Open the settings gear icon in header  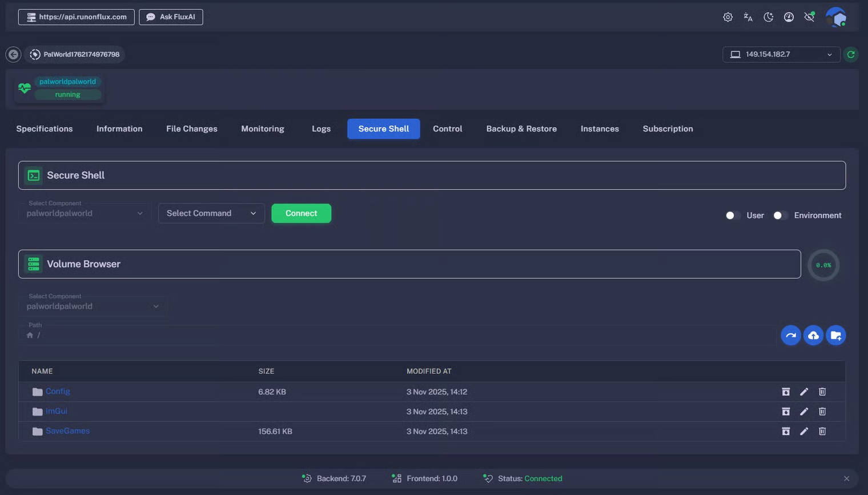[728, 17]
